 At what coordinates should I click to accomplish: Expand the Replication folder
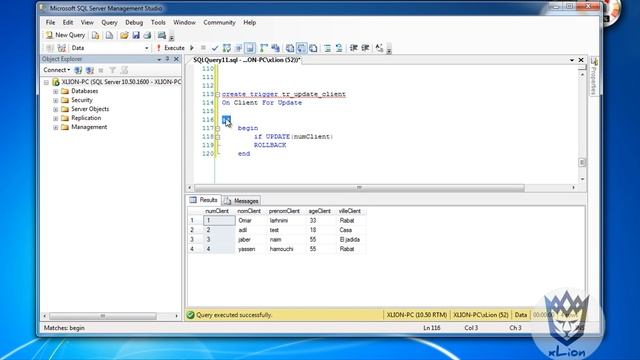[56, 118]
